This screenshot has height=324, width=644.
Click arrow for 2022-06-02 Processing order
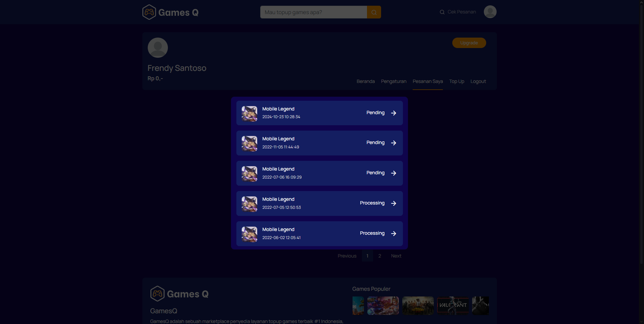pos(394,234)
